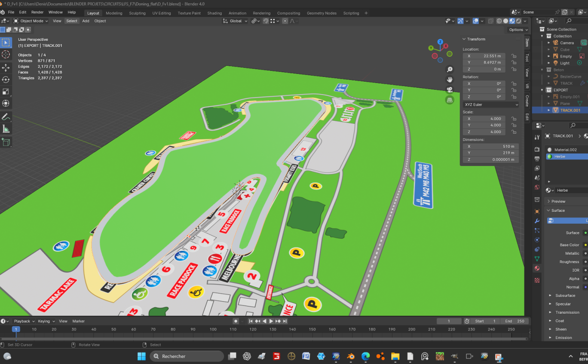The height and width of the screenshot is (364, 588).
Task: Open the XYZ Euler rotation mode dropdown
Action: 490,104
